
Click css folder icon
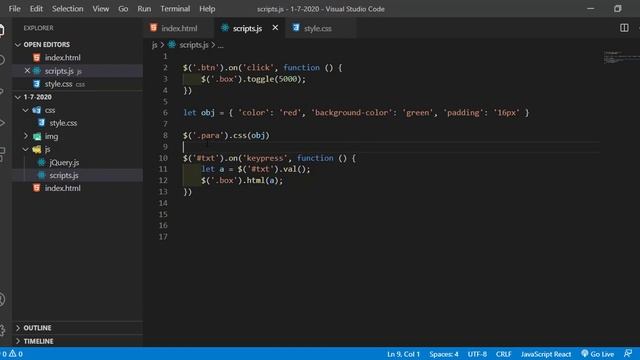coord(37,110)
